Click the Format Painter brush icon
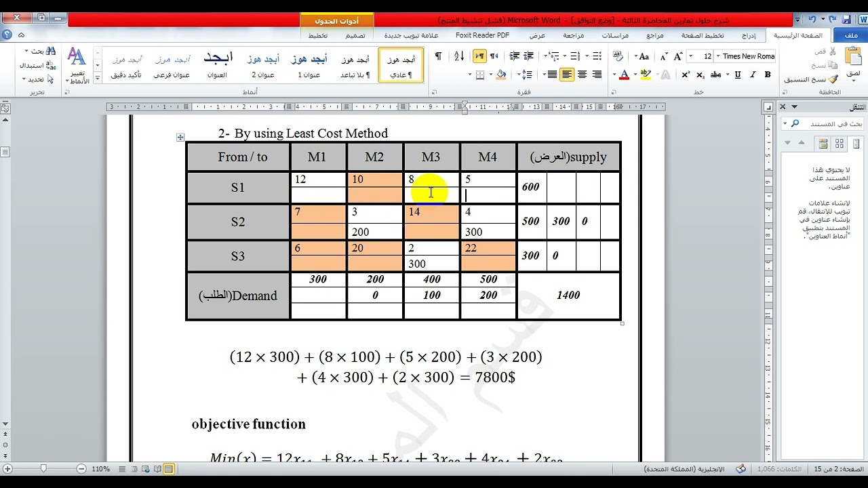The image size is (868, 488). 833,79
